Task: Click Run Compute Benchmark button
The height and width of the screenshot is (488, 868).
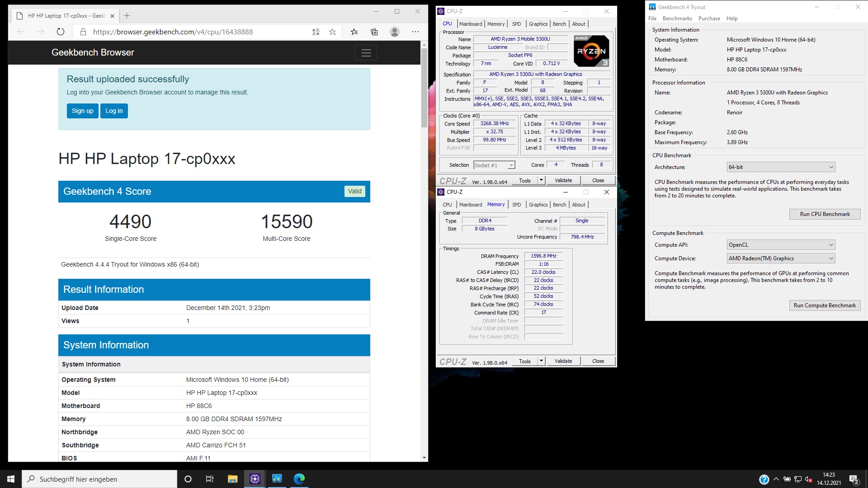Action: coord(825,305)
